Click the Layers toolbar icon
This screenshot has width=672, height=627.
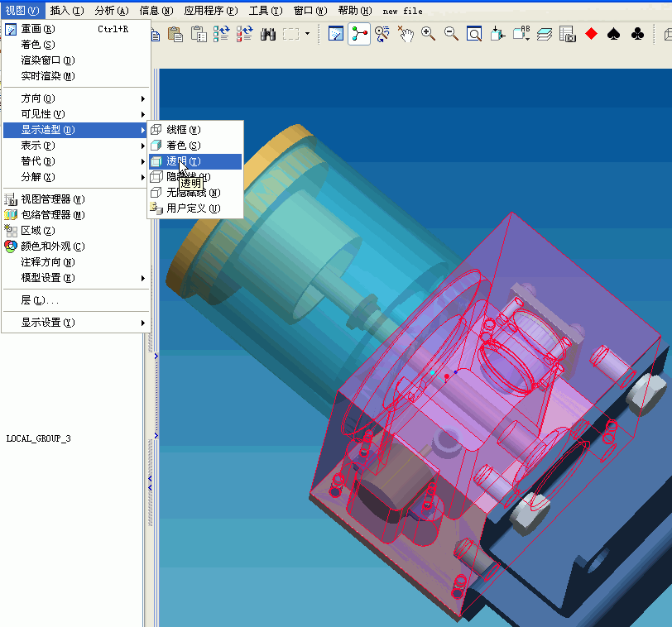tap(545, 34)
